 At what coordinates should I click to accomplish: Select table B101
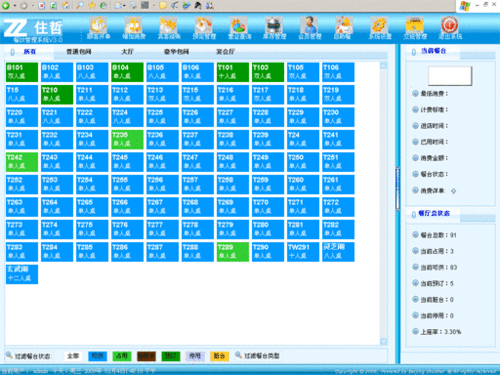(22, 72)
